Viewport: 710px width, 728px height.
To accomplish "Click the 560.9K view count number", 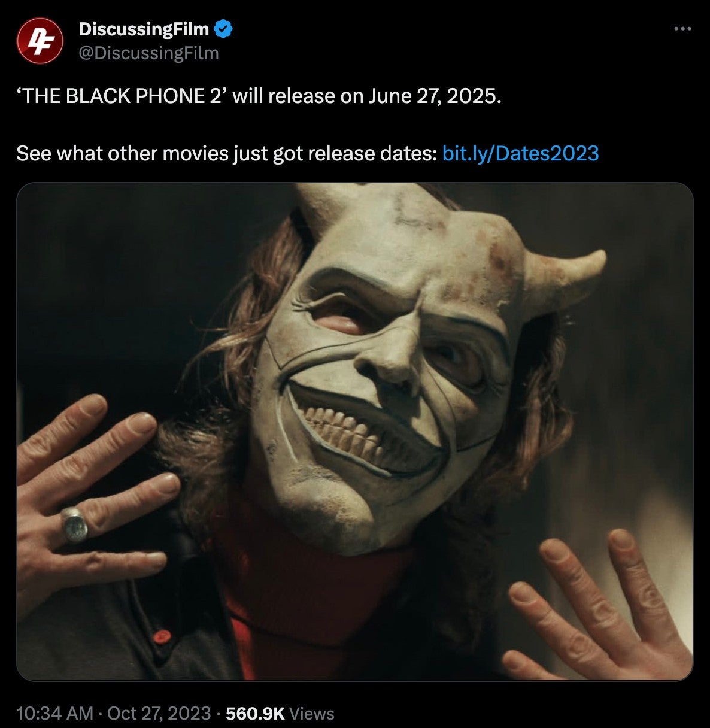I will tap(256, 713).
